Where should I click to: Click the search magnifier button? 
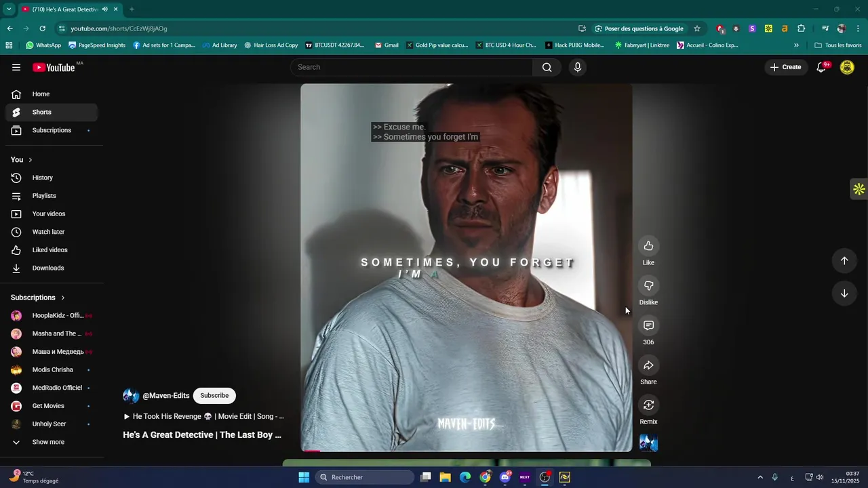[547, 67]
